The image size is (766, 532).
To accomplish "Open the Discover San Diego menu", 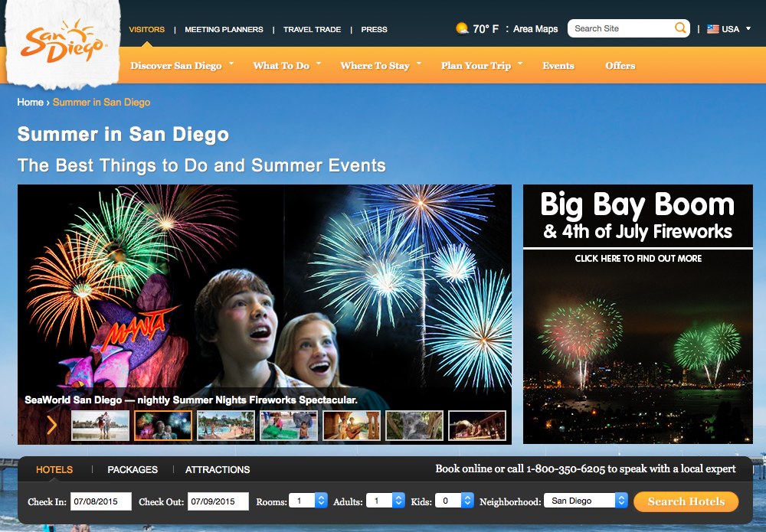I will [x=176, y=65].
